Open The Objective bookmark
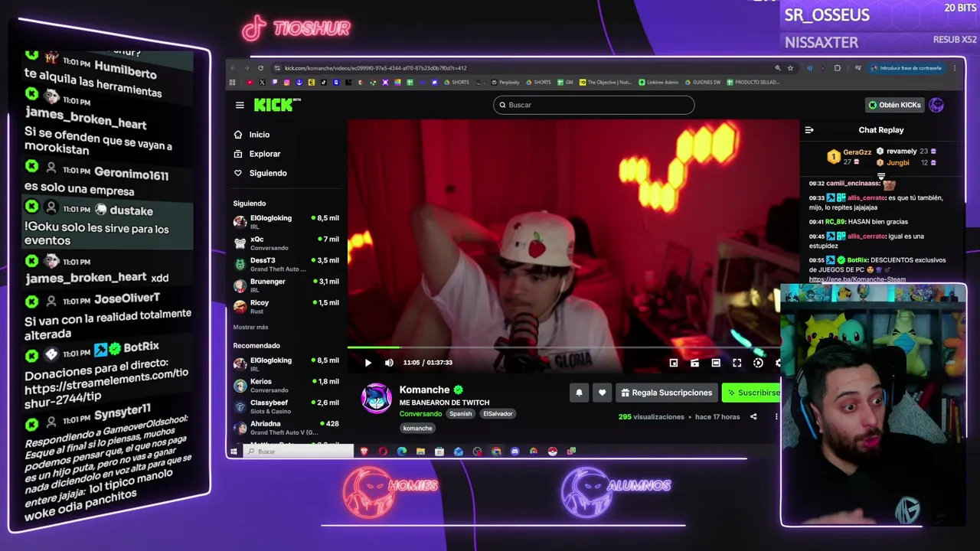The width and height of the screenshot is (980, 551). (x=606, y=82)
